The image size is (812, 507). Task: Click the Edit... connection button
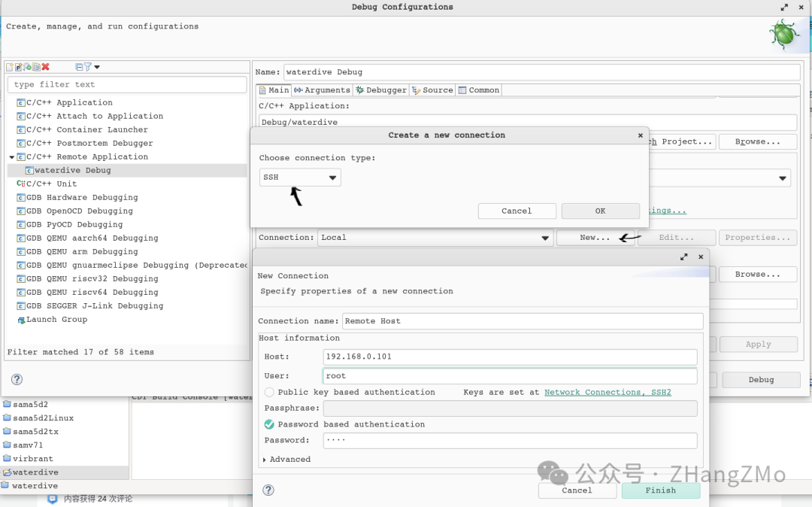677,238
